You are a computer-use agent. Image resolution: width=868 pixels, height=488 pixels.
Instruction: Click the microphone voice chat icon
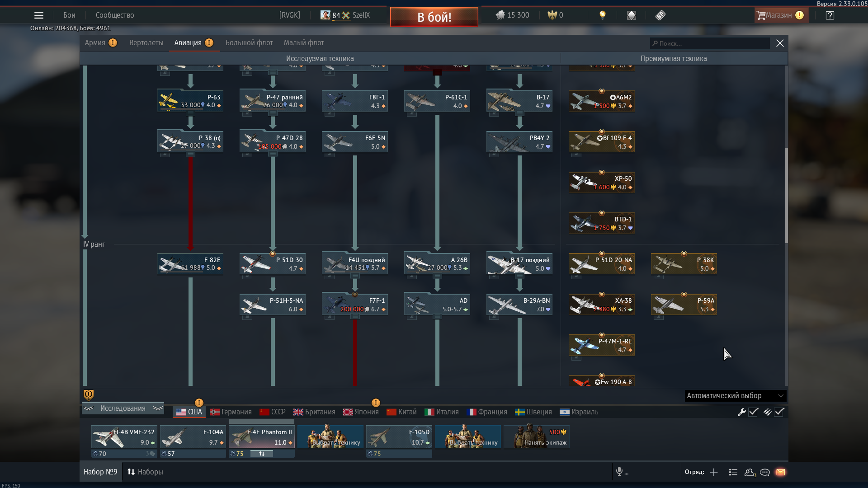tap(619, 472)
